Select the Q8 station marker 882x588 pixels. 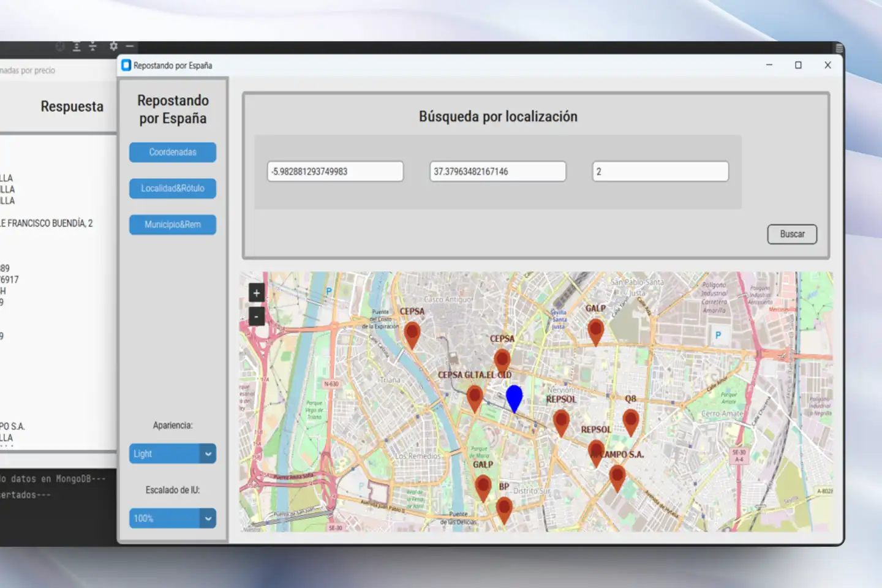tap(631, 423)
